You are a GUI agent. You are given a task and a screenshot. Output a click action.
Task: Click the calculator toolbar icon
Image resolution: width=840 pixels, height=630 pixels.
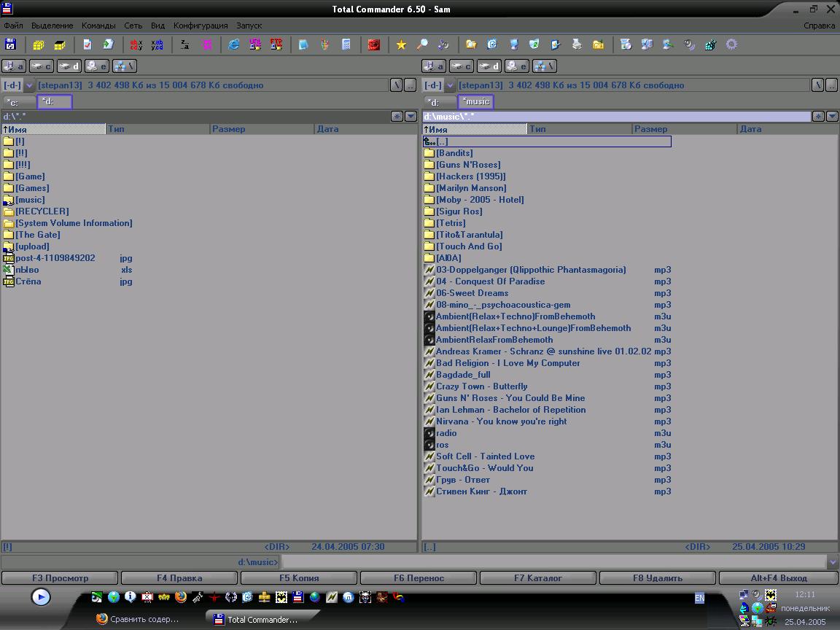coord(346,44)
